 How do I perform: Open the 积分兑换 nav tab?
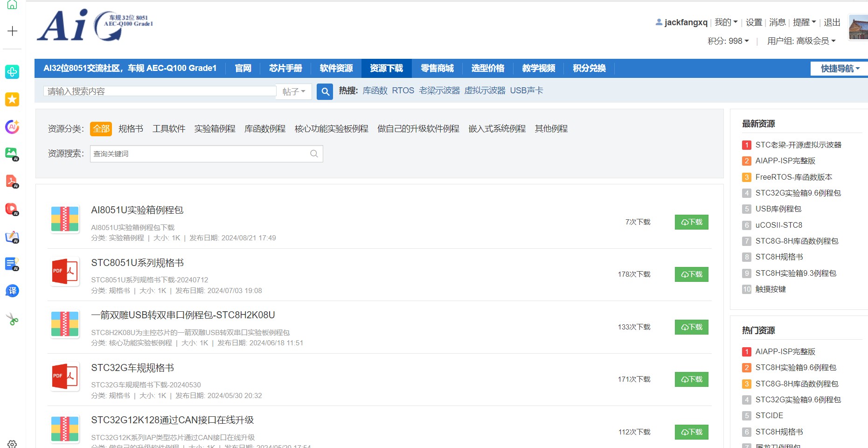(589, 68)
